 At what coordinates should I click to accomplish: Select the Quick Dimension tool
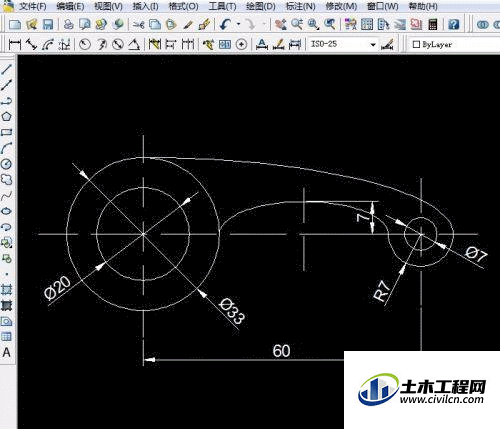(155, 44)
